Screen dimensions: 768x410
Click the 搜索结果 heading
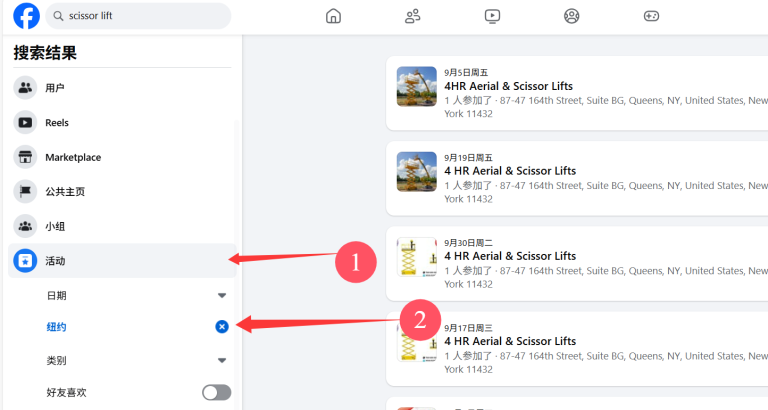point(45,52)
